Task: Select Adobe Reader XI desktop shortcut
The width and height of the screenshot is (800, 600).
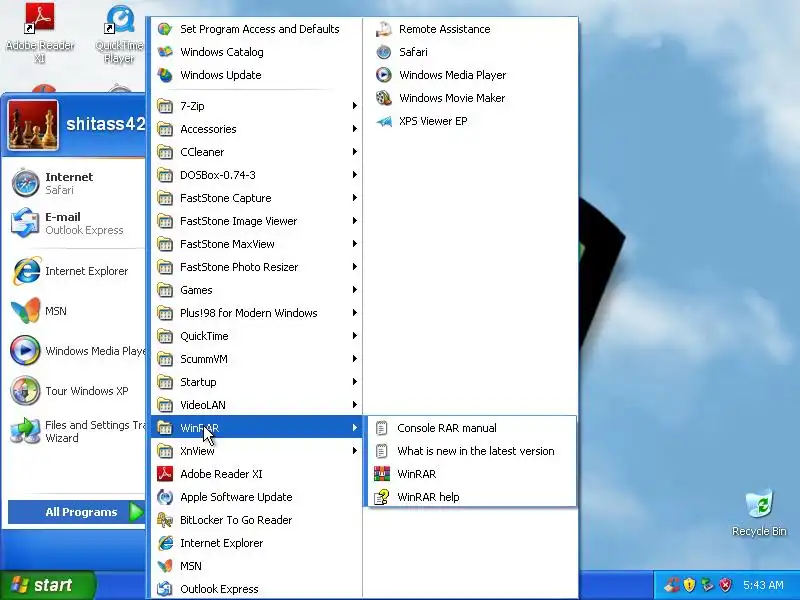Action: pyautogui.click(x=40, y=33)
